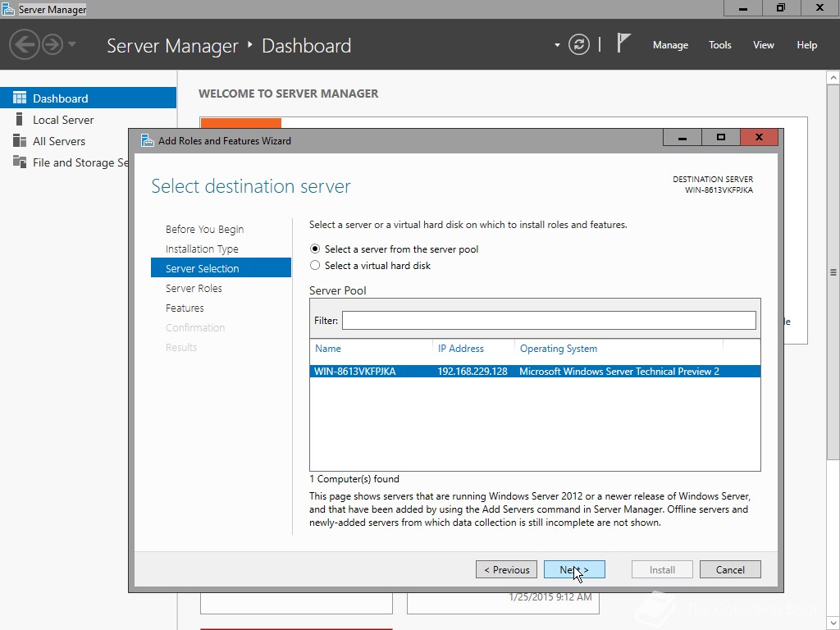
Task: Minimize the Server Manager window
Action: click(x=743, y=8)
